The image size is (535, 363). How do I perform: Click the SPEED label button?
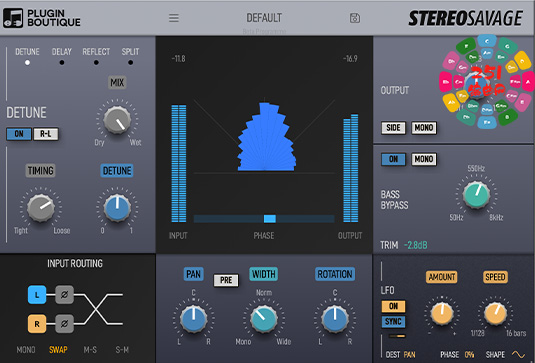click(495, 277)
